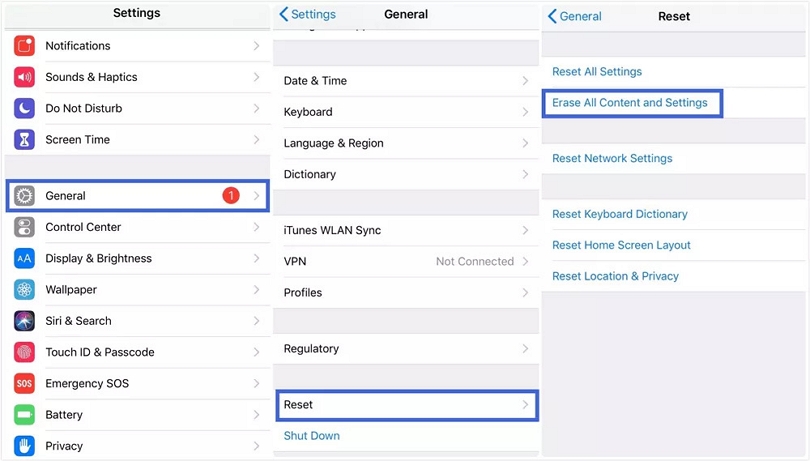Open Regulatory row chevron
This screenshot has height=461, width=810.
click(525, 349)
